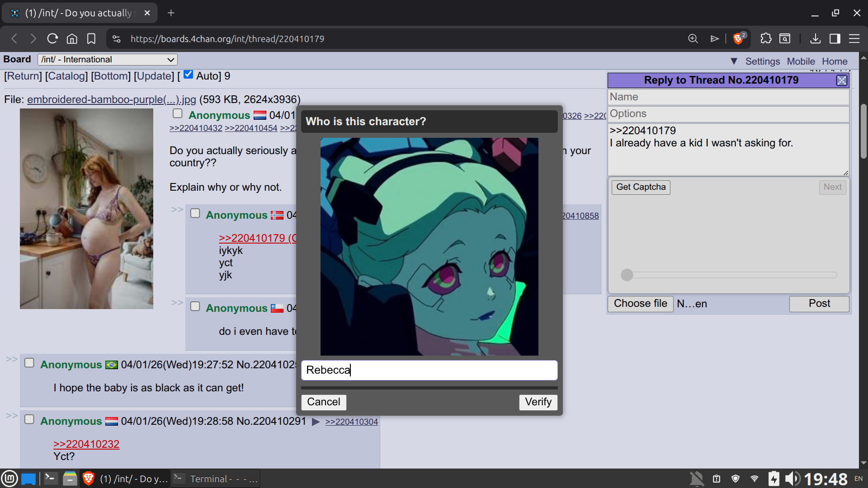This screenshot has height=488, width=868.
Task: Close the Reply to Thread window
Action: tap(841, 80)
